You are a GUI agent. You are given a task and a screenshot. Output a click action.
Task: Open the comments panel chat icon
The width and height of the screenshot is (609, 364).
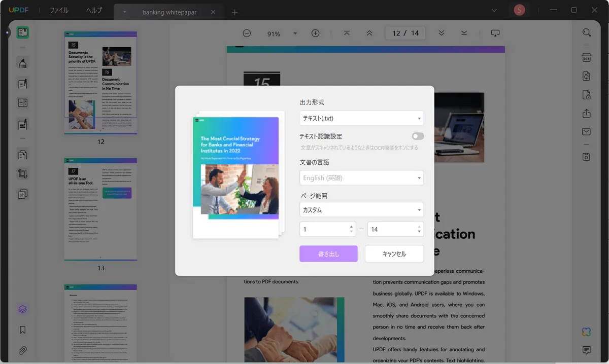pyautogui.click(x=587, y=350)
